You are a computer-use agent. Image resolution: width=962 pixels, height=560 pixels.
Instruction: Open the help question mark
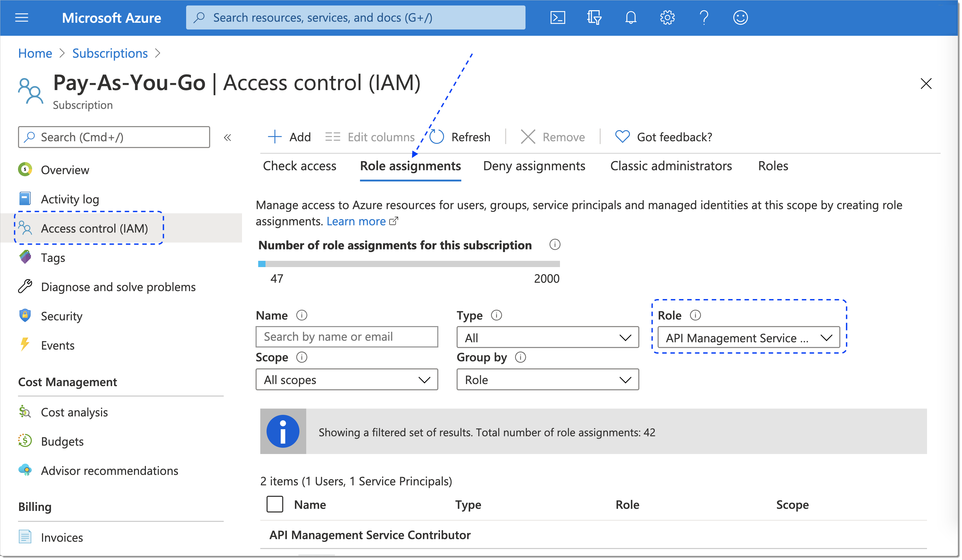pyautogui.click(x=704, y=17)
